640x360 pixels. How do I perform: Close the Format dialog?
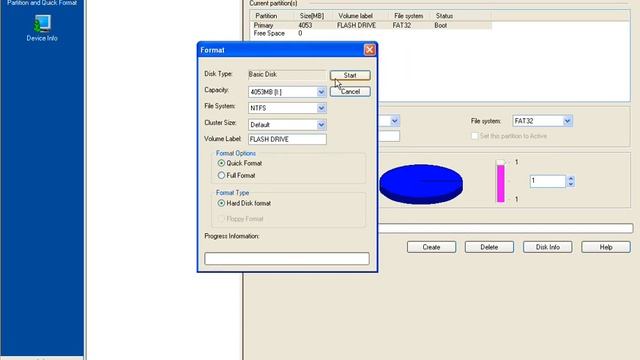[x=369, y=50]
